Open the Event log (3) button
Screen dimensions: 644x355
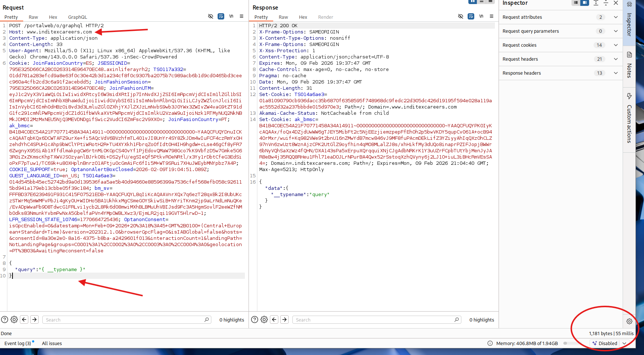(x=18, y=343)
